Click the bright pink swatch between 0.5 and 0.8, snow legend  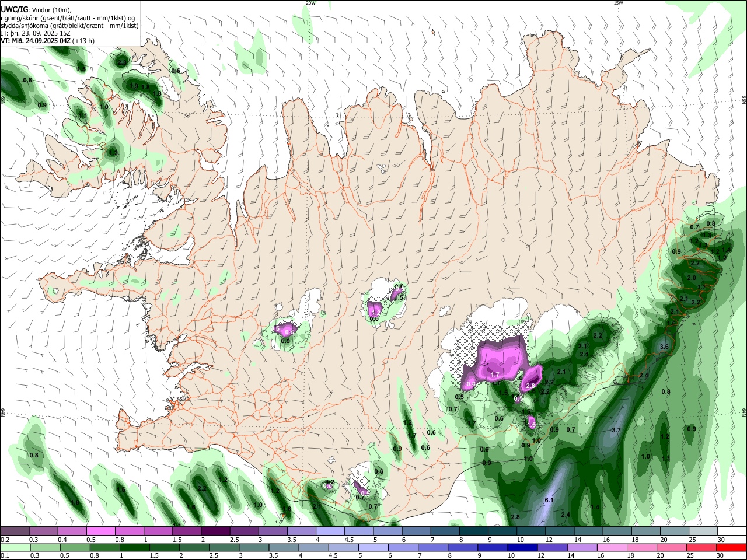click(101, 531)
